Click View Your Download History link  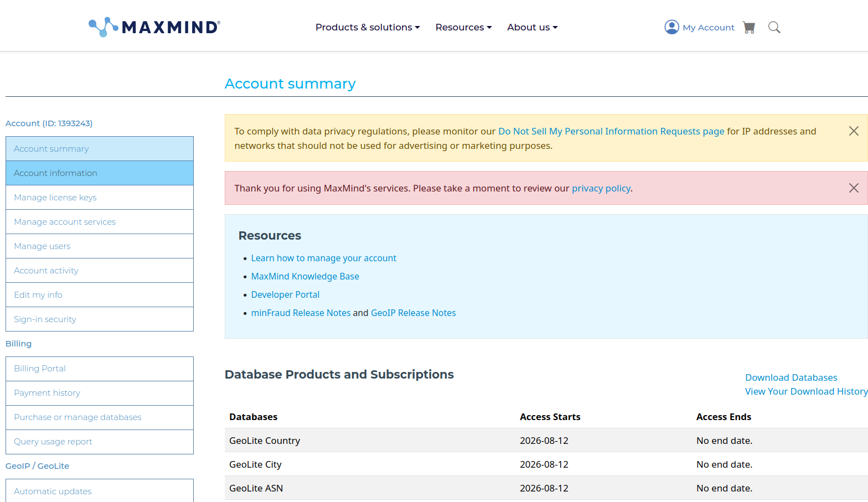click(807, 391)
